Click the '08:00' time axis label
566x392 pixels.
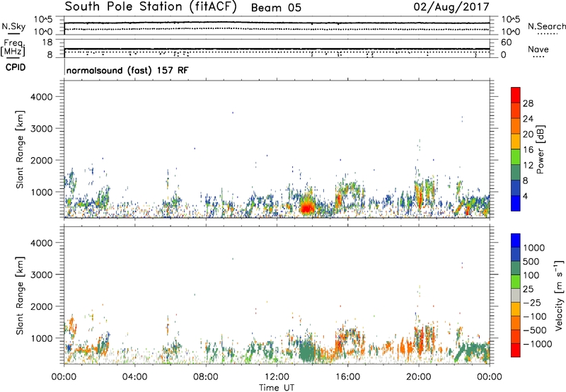(x=206, y=377)
